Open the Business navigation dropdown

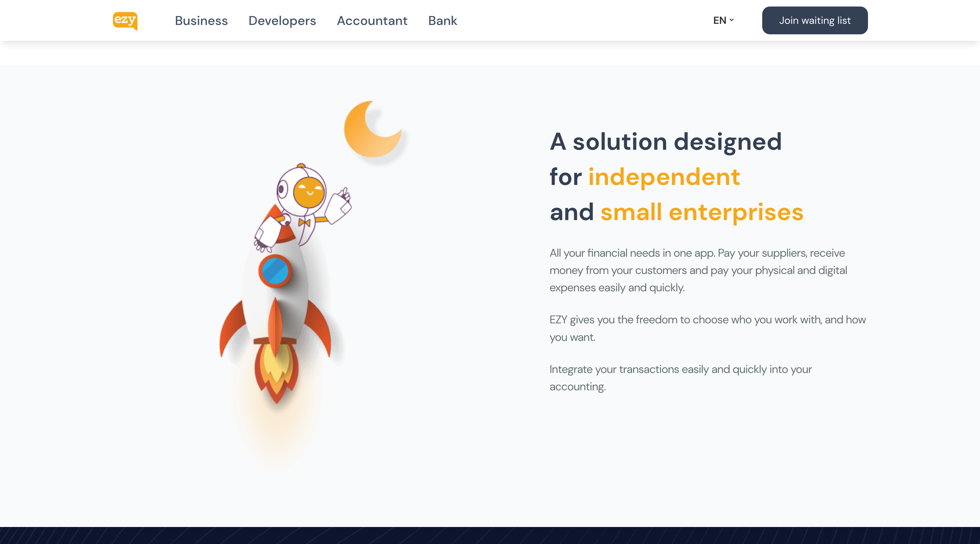coord(201,20)
